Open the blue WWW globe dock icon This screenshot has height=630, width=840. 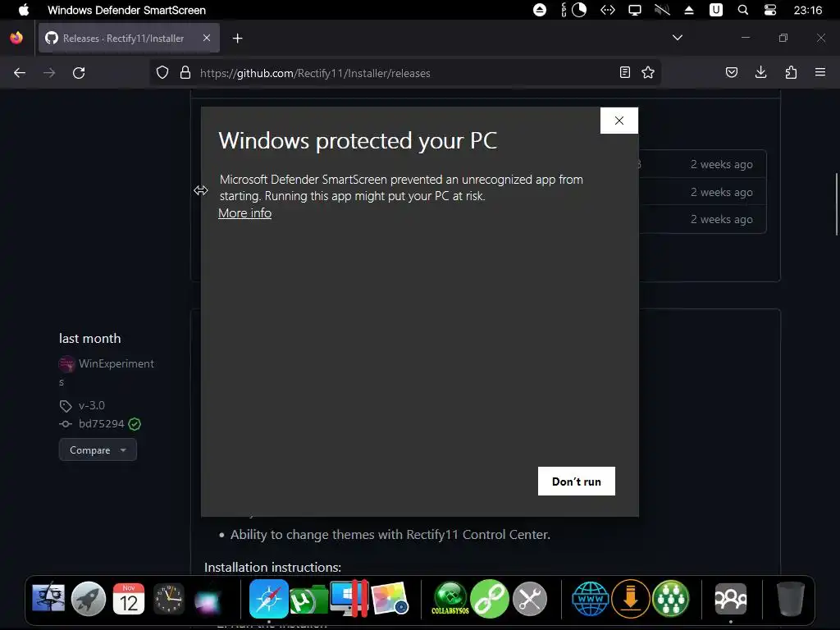pyautogui.click(x=591, y=598)
